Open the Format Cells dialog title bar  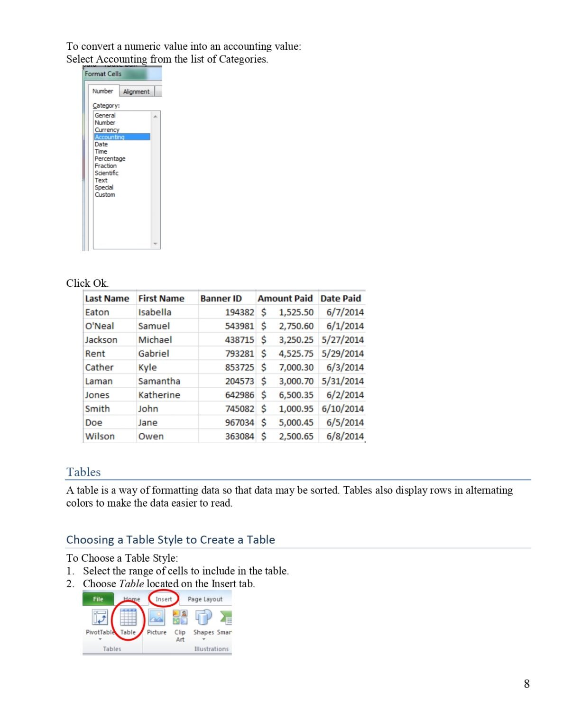coord(105,73)
